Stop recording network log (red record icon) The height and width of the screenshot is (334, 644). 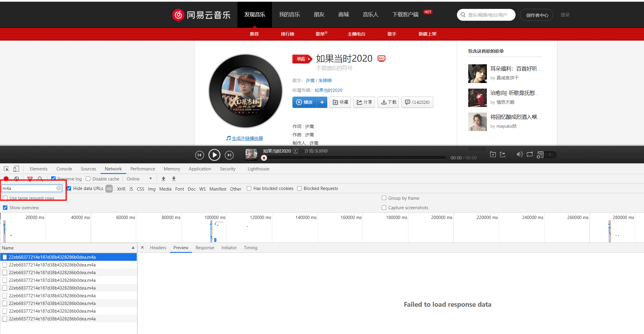(x=6, y=179)
